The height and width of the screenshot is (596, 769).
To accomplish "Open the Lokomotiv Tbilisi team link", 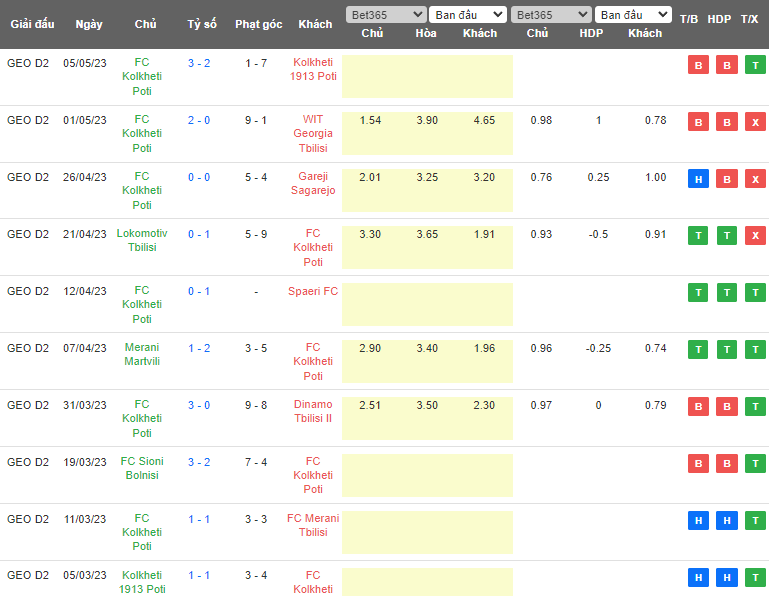I will [x=142, y=240].
